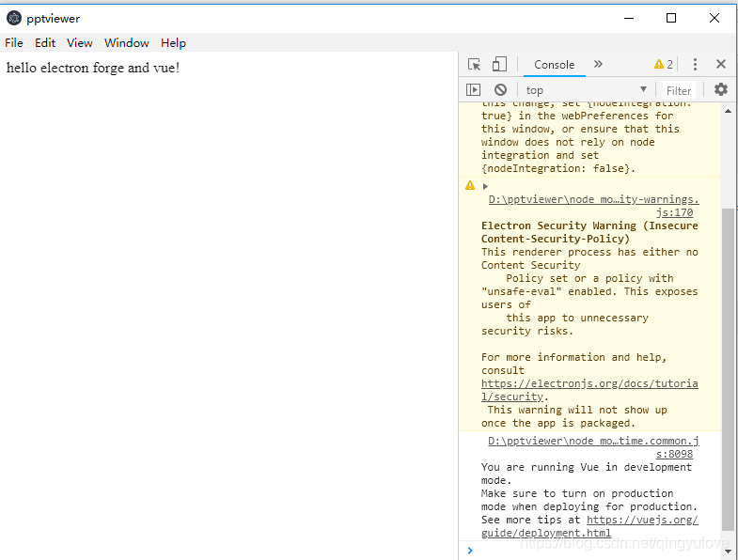Open the vuejs.org deployment guide link
Screen dimensions: 738x560
pos(589,526)
